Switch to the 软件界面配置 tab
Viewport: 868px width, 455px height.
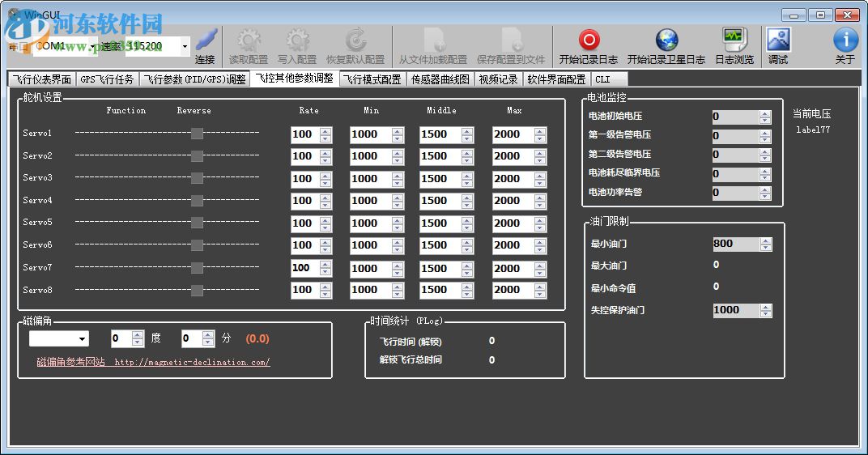point(556,79)
